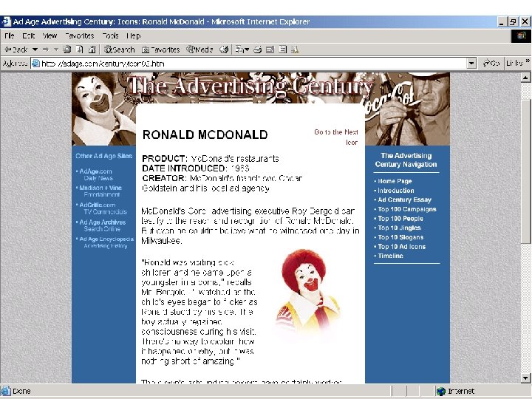This screenshot has height=399, width=532.
Task: Open the Timeline link
Action: (391, 256)
